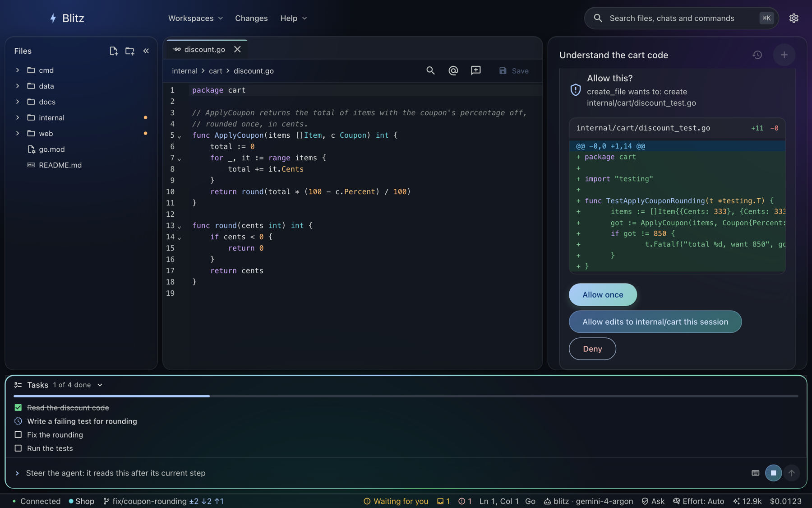Screen dimensions: 812x508
Task: Click the new folder icon in Files panel
Action: (130, 51)
